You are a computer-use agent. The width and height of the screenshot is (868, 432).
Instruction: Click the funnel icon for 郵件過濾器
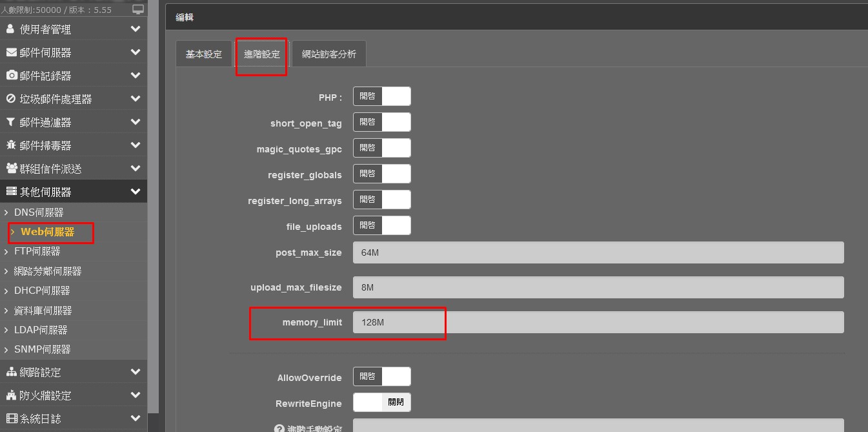pyautogui.click(x=11, y=122)
